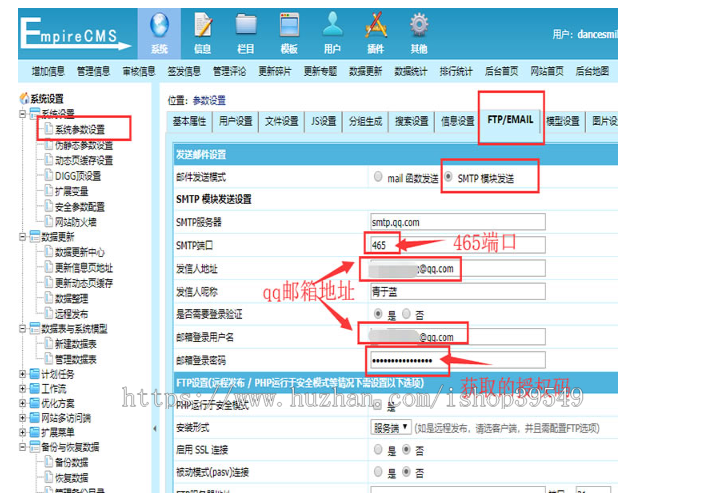Select 否 for 启用 SSL 连接
The width and height of the screenshot is (706, 497).
406,449
